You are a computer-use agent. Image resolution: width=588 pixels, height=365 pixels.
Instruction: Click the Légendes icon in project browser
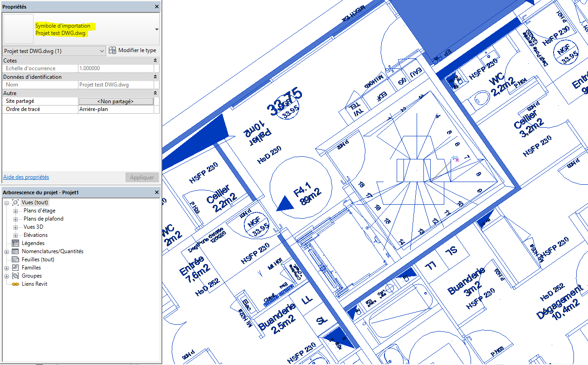coord(15,243)
